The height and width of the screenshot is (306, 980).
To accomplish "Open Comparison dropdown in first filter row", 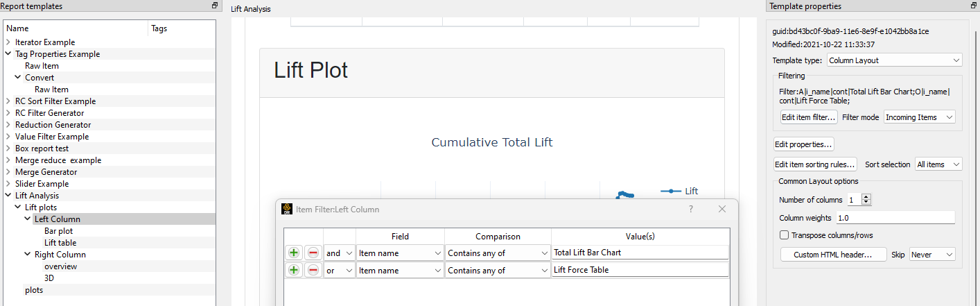I will [498, 253].
